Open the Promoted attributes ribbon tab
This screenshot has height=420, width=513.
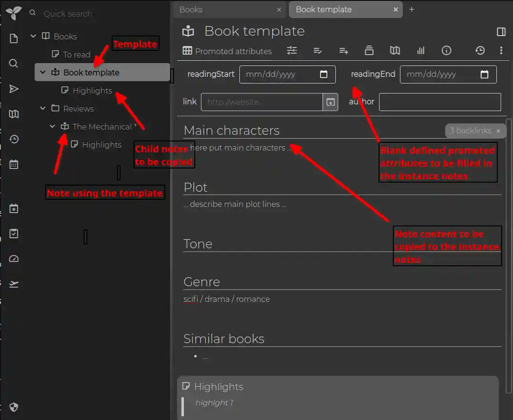[228, 51]
